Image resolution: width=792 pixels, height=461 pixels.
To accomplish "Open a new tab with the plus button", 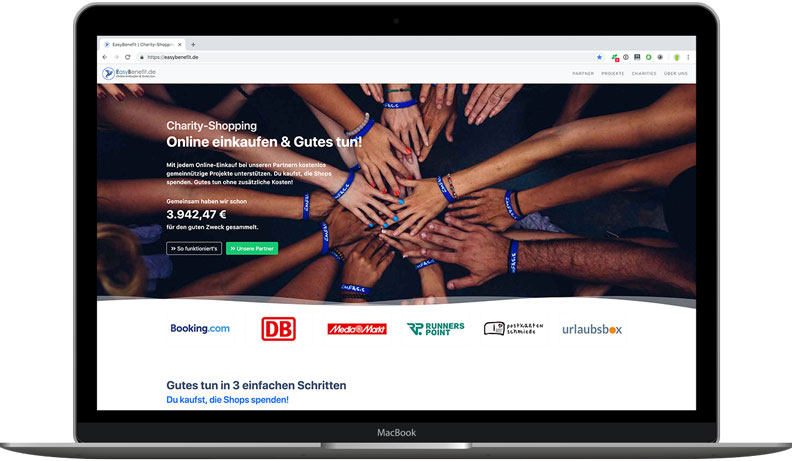I will point(193,44).
